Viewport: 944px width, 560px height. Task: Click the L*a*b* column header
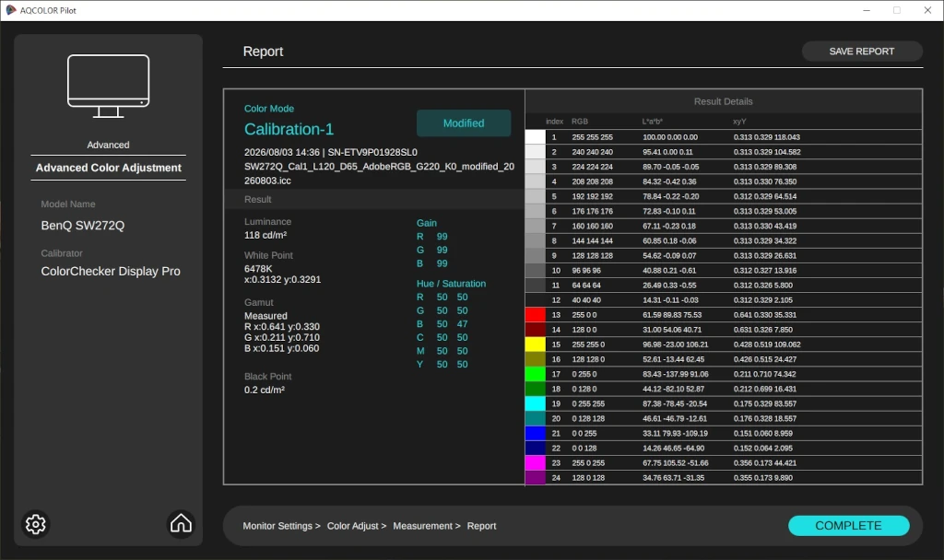coord(652,122)
